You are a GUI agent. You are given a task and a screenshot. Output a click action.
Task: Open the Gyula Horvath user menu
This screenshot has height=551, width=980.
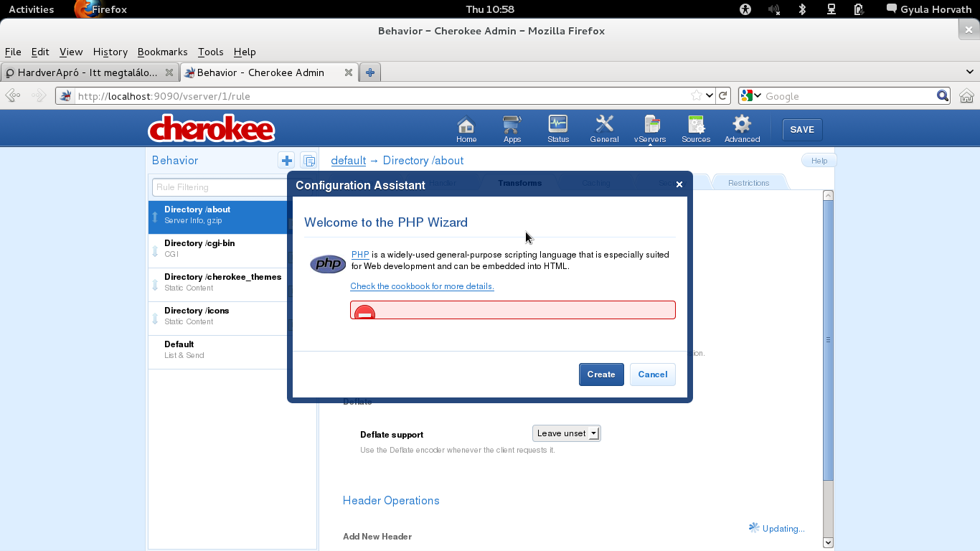929,9
